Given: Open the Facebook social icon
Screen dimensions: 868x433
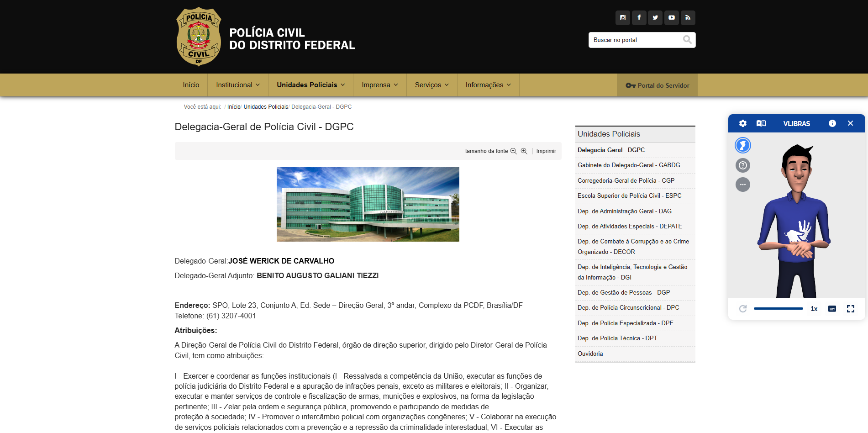Looking at the screenshot, I should [x=639, y=18].
